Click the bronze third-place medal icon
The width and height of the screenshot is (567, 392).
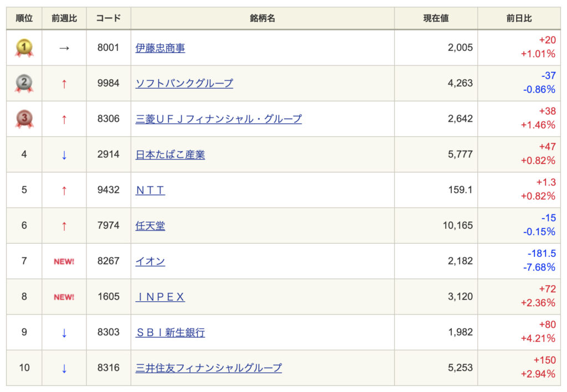[24, 119]
